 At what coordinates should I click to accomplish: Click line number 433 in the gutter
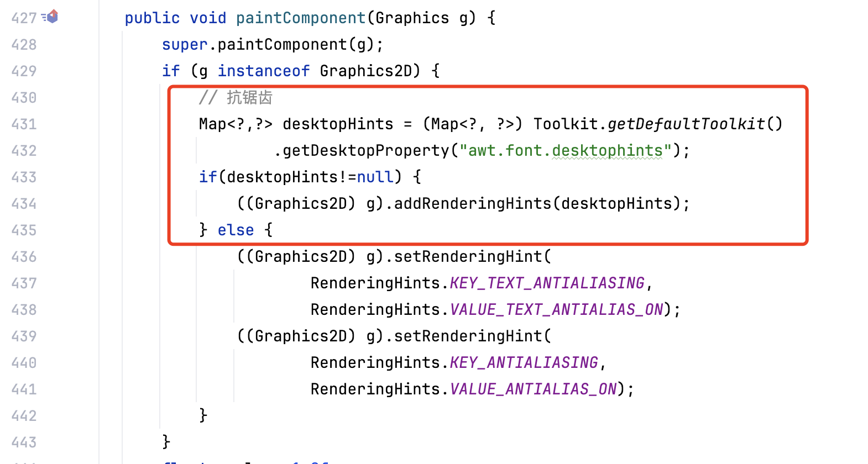point(24,177)
